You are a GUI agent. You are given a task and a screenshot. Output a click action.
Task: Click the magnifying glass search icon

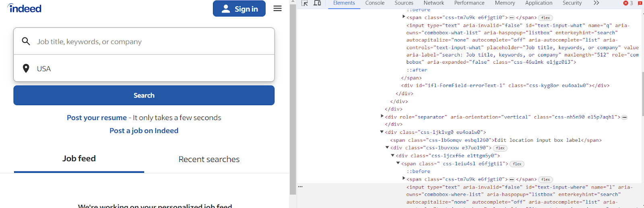[x=26, y=41]
